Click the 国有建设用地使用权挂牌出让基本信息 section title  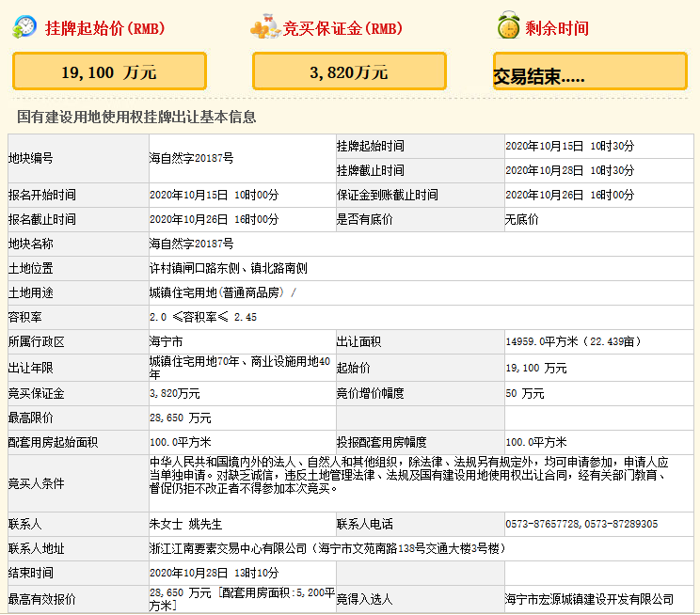[x=136, y=118]
